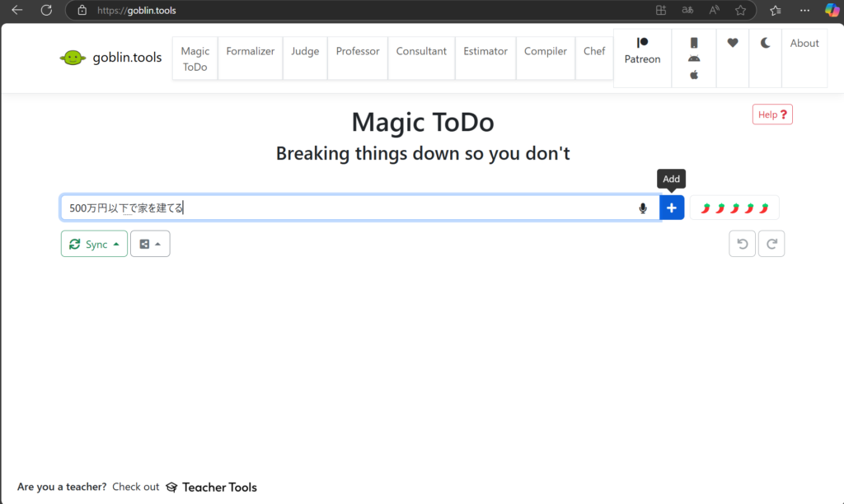Expand the share dropdown next to Sync
Viewport: 844px width, 504px height.
point(150,244)
